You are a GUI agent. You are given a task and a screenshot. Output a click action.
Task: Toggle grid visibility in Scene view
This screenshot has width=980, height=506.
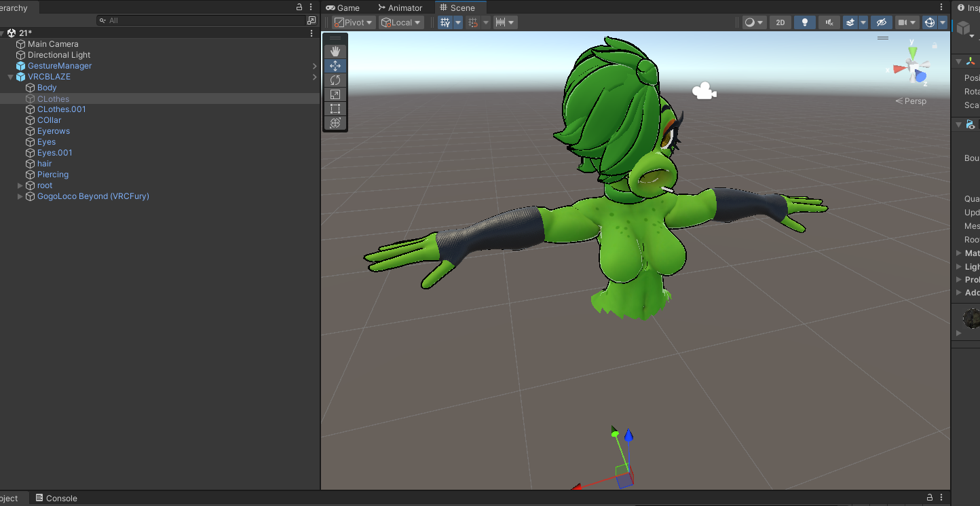tap(445, 22)
